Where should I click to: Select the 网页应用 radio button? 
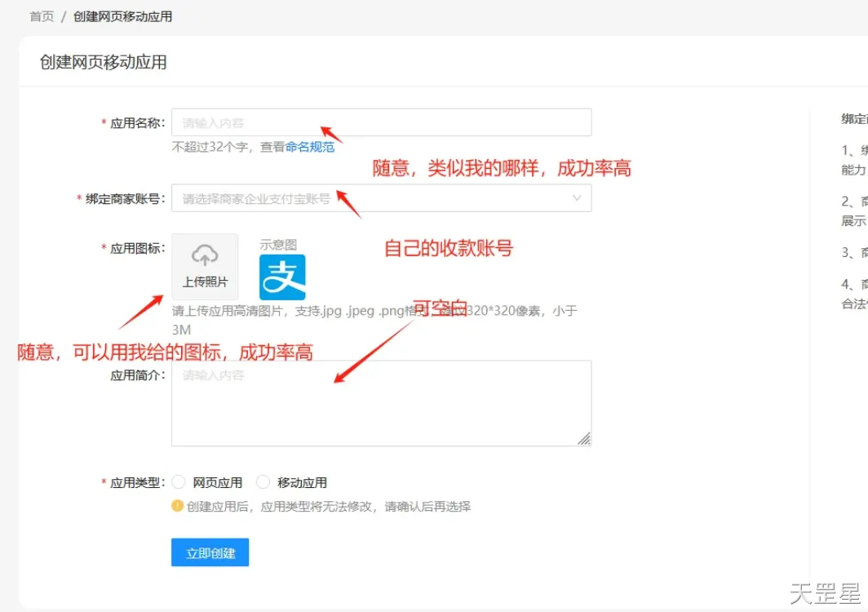(179, 482)
